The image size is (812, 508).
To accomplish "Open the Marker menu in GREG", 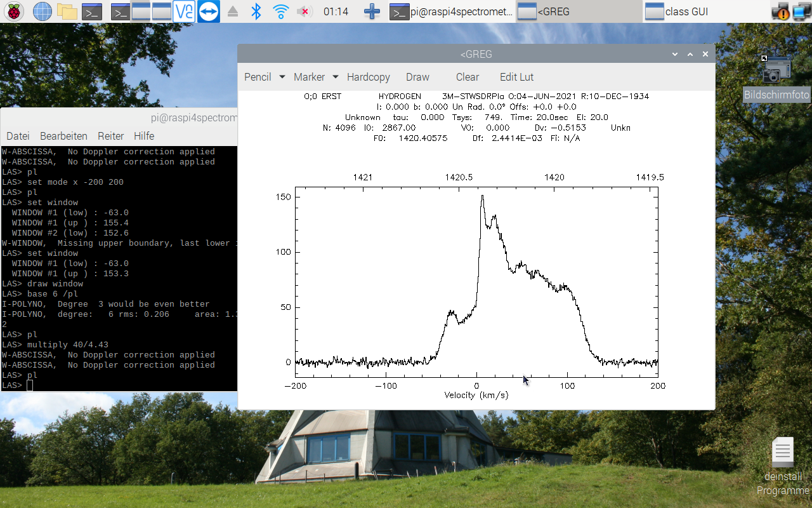I will pos(310,77).
